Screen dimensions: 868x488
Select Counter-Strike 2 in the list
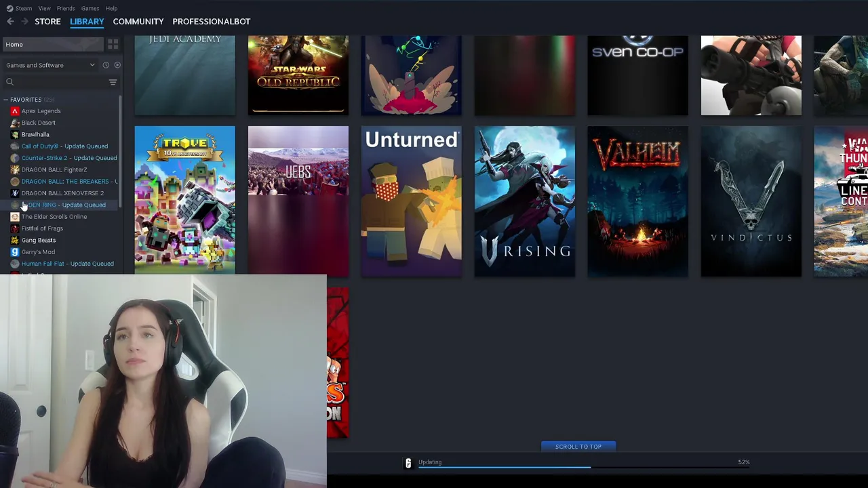68,158
